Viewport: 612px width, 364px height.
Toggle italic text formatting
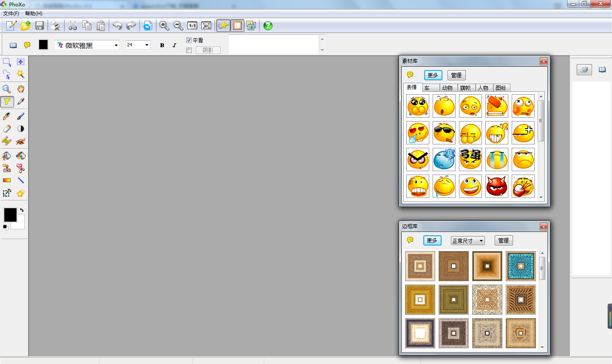coord(174,45)
